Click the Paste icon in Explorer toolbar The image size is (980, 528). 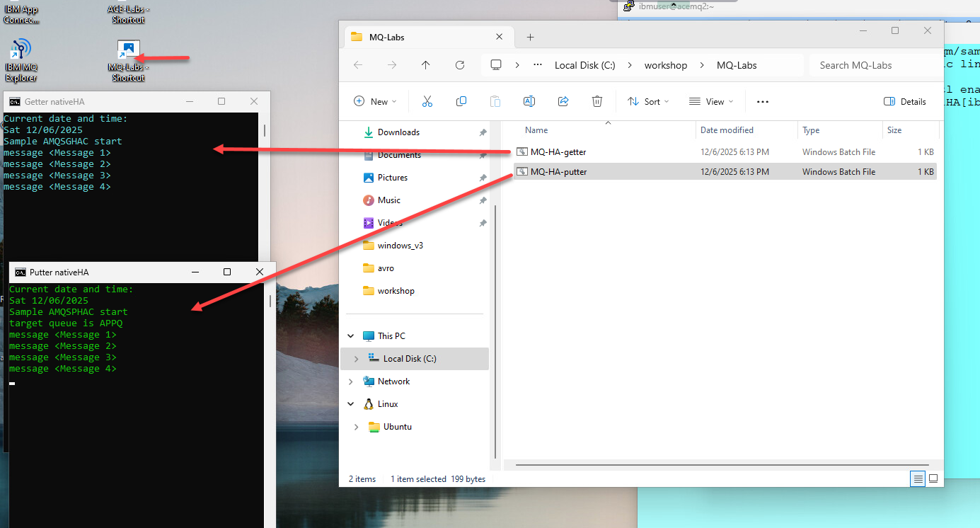pos(495,101)
